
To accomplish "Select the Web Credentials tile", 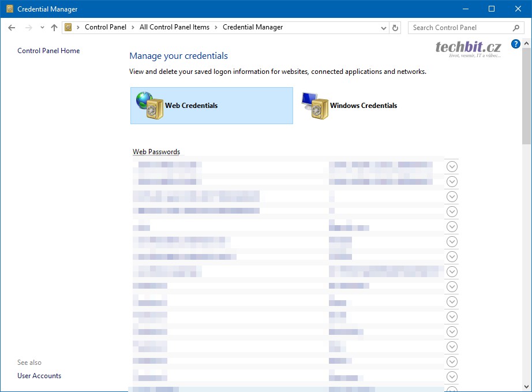I will click(x=212, y=106).
